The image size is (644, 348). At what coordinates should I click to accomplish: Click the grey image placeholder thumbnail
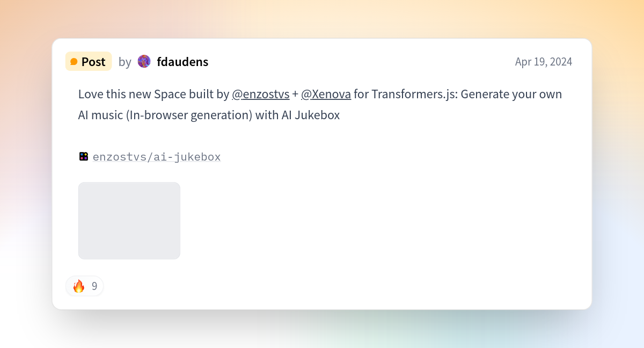click(129, 221)
